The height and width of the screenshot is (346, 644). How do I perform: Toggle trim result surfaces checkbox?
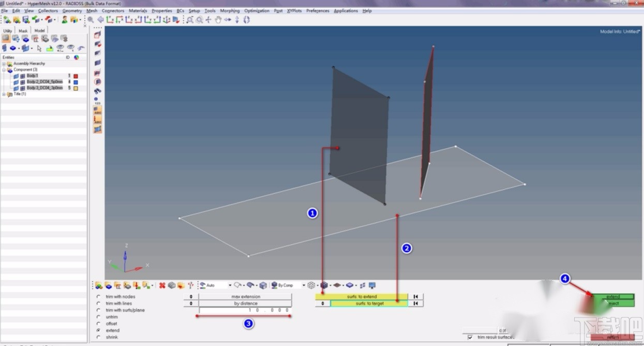470,337
